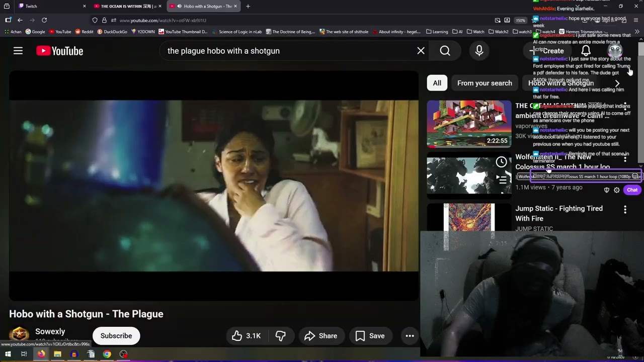Start voice search with microphone icon

[x=479, y=51]
